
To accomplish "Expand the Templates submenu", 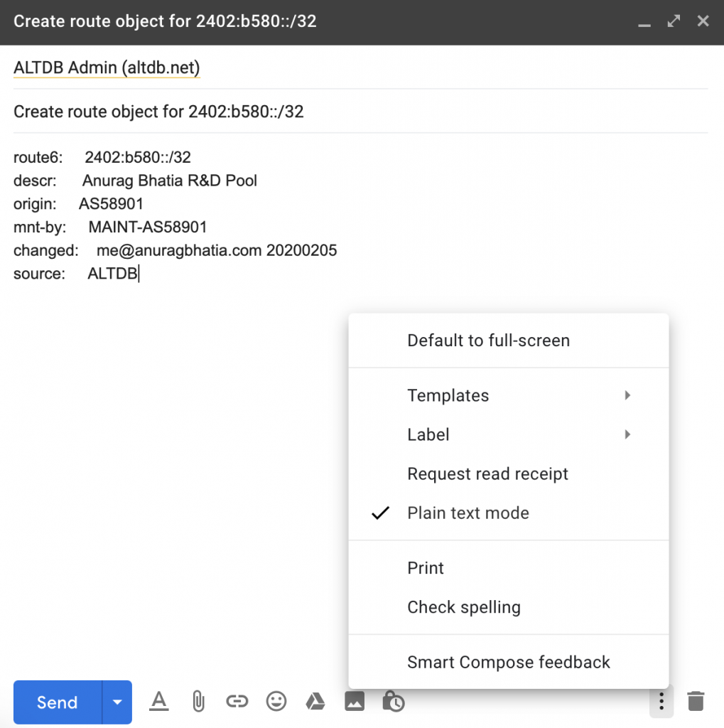I will [509, 395].
